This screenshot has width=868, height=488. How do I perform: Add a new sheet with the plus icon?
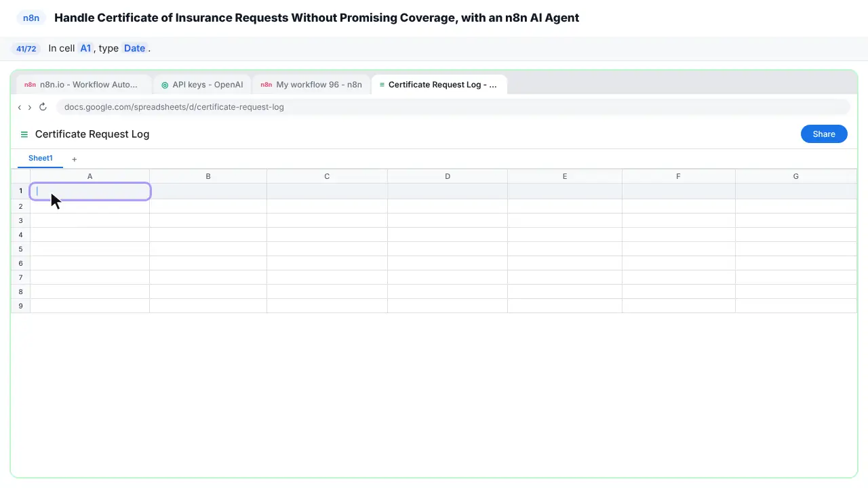(x=75, y=159)
